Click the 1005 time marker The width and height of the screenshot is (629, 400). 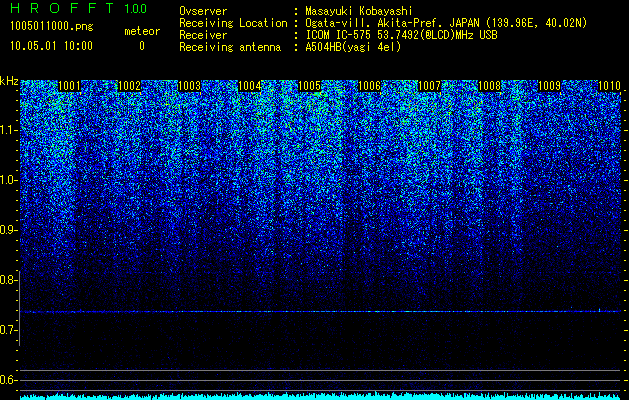[x=310, y=86]
